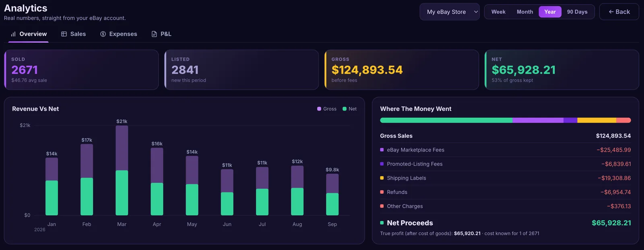The image size is (644, 250).
Task: Go back with the Back button
Action: [x=619, y=12]
